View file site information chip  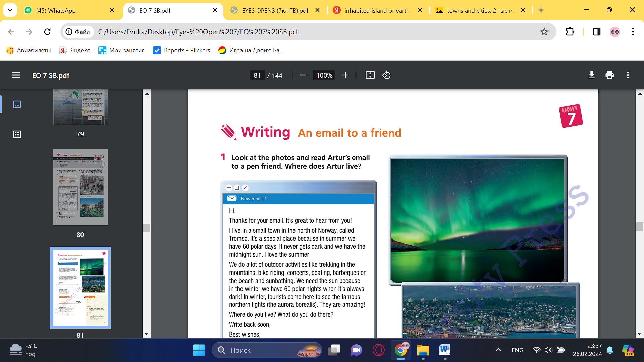click(x=78, y=32)
